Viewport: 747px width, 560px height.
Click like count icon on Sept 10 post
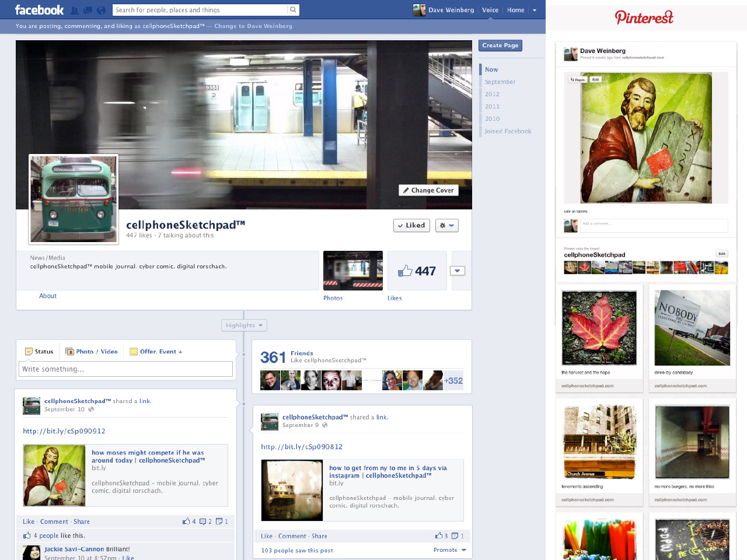coord(186,521)
